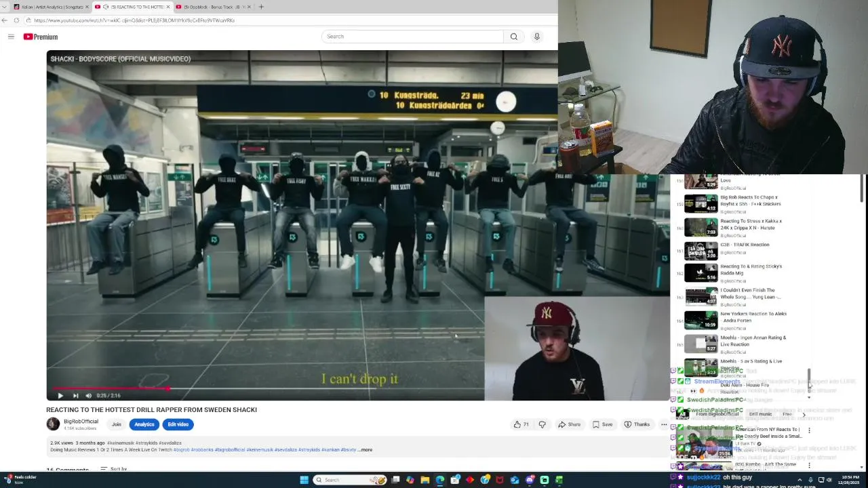Share the video
The height and width of the screenshot is (488, 868).
pyautogui.click(x=569, y=424)
